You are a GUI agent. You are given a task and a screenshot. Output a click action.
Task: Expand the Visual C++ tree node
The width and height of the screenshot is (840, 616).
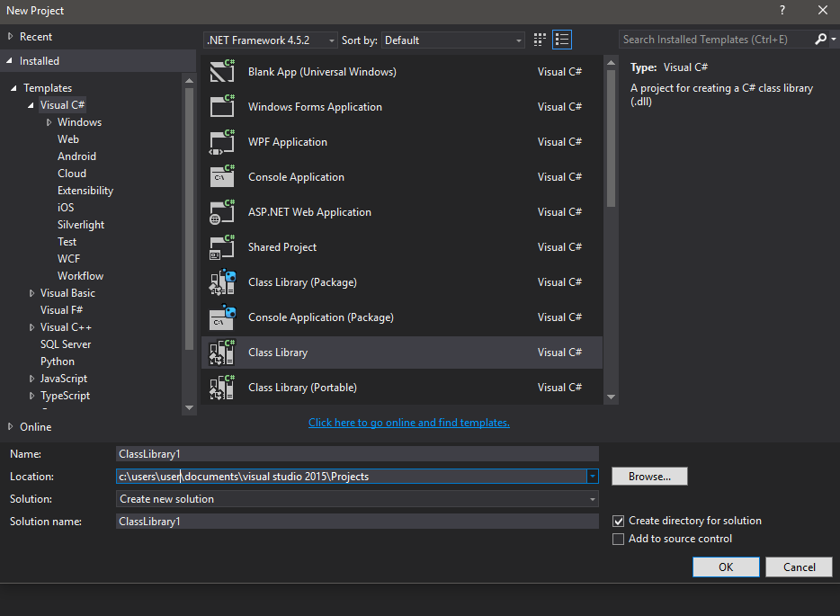click(31, 327)
